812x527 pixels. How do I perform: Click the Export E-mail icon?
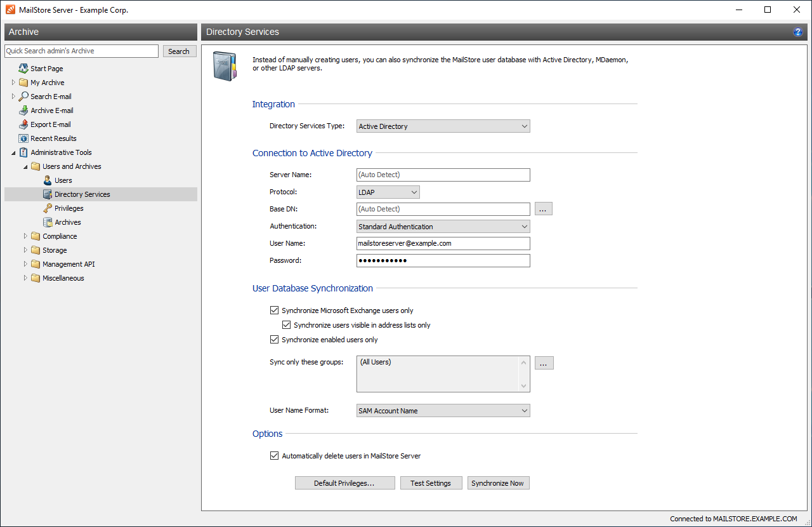(23, 124)
